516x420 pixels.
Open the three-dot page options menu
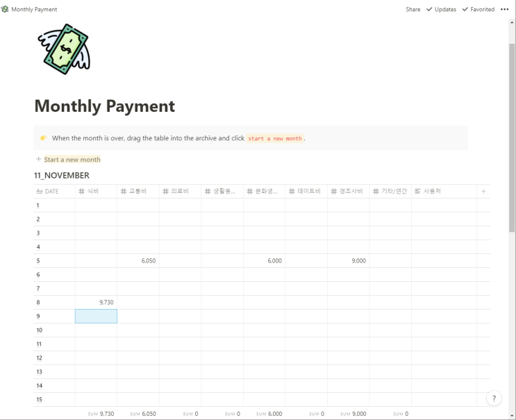(x=504, y=9)
